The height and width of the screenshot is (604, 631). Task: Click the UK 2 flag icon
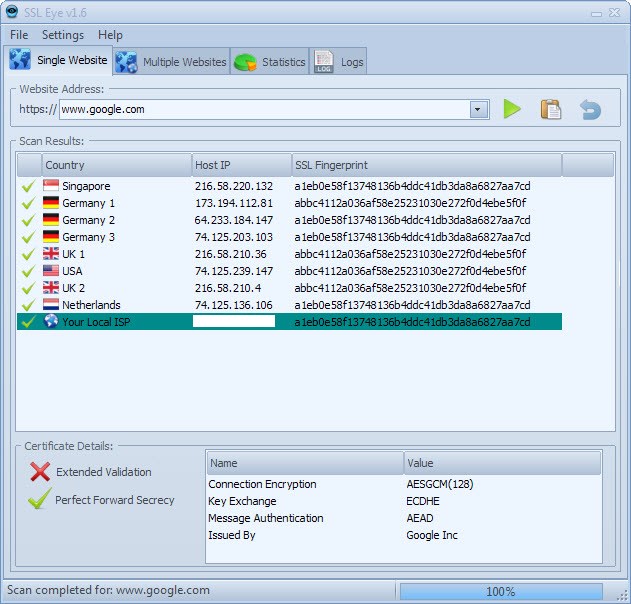click(51, 287)
